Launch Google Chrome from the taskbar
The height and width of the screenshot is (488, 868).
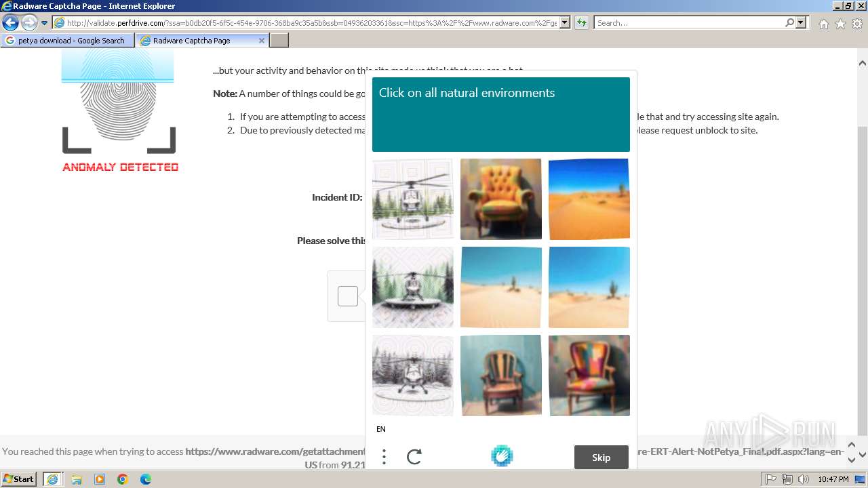pyautogui.click(x=123, y=479)
